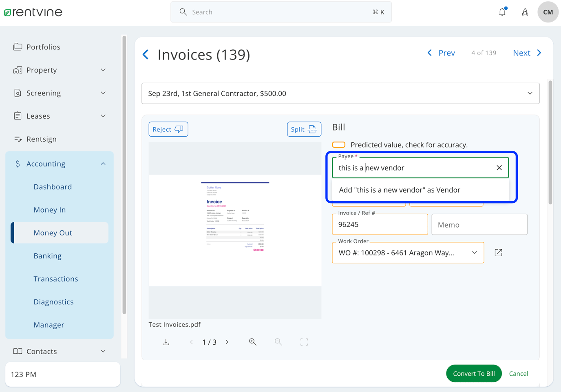Click the rocket icon in header
561x392 pixels.
pyautogui.click(x=525, y=12)
